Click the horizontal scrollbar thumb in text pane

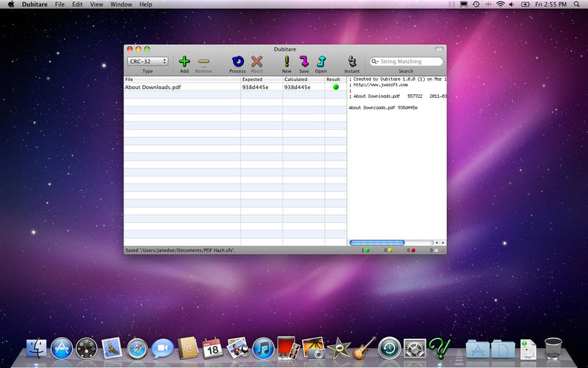point(377,243)
